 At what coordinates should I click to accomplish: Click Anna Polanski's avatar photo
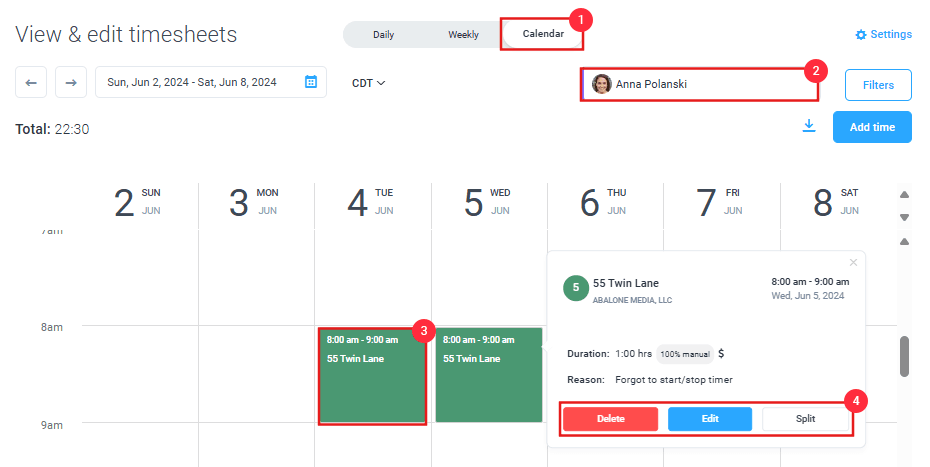[x=601, y=84]
